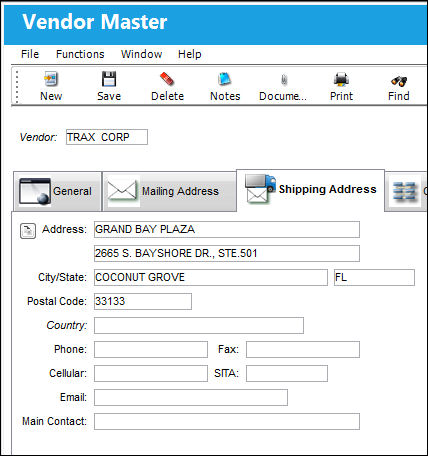Viewport: 428px width, 456px height.
Task: Click the SITA: label
Action: pos(227,373)
